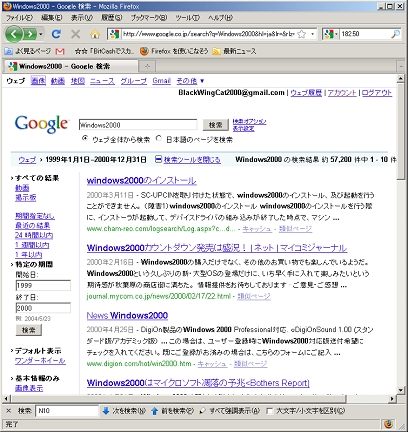
Task: Click the 検索 button under the date range
Action: click(29, 330)
